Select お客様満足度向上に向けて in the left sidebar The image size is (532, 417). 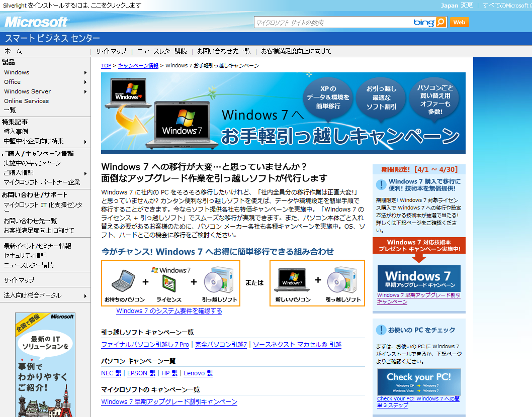pos(39,231)
